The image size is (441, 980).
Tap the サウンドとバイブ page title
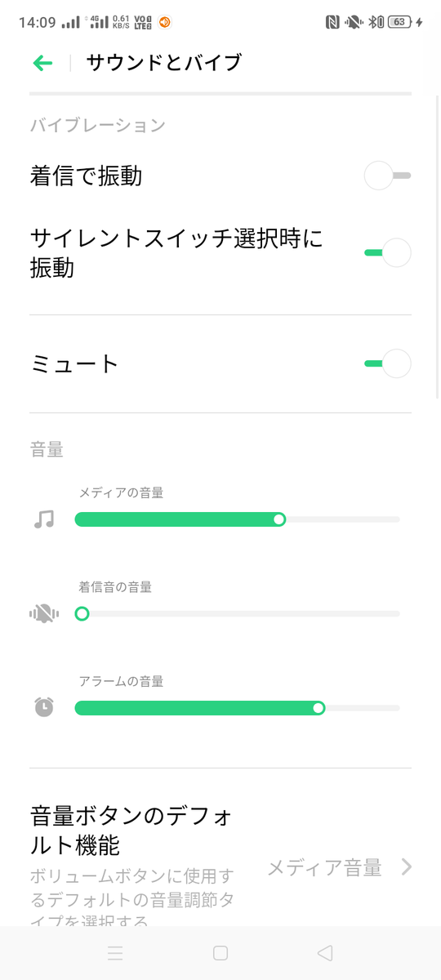tap(164, 63)
